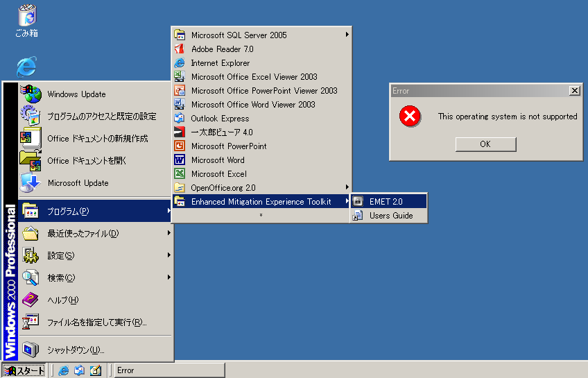Click the スタート button

tap(24, 370)
